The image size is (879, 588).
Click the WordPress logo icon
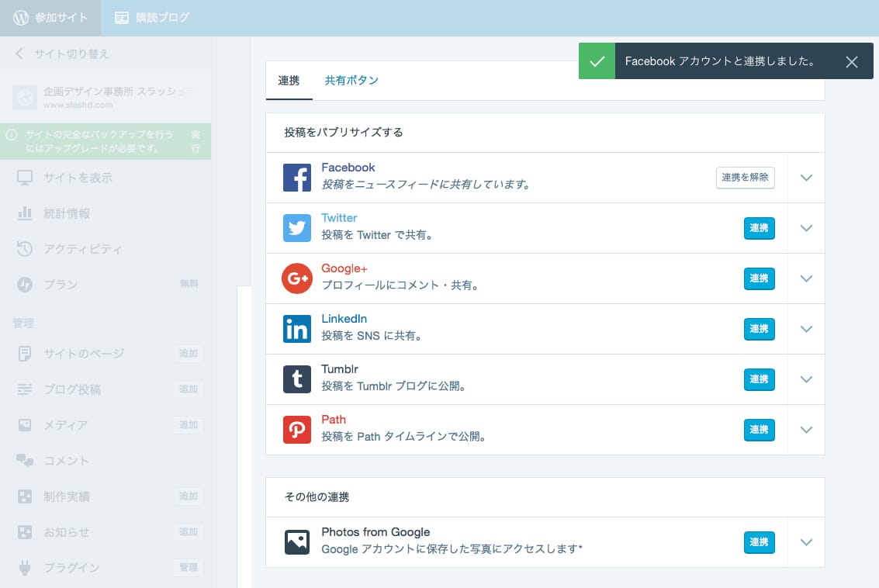pyautogui.click(x=21, y=18)
